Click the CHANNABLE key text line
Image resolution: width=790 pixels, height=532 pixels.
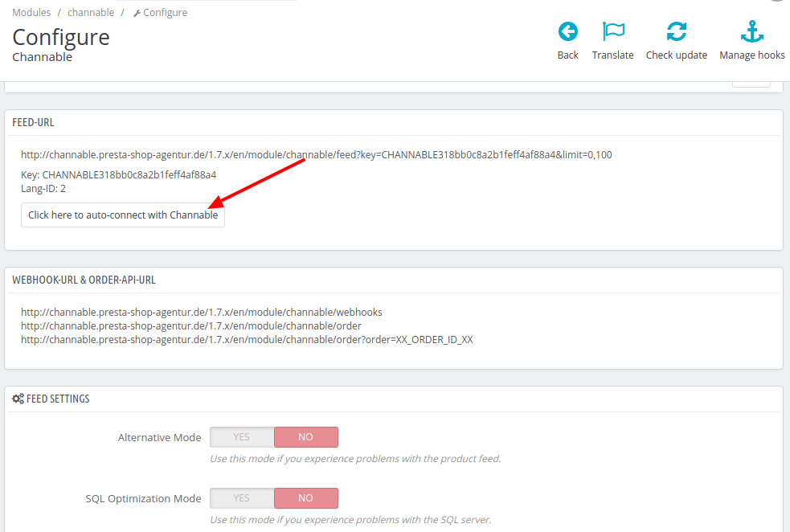[118, 174]
